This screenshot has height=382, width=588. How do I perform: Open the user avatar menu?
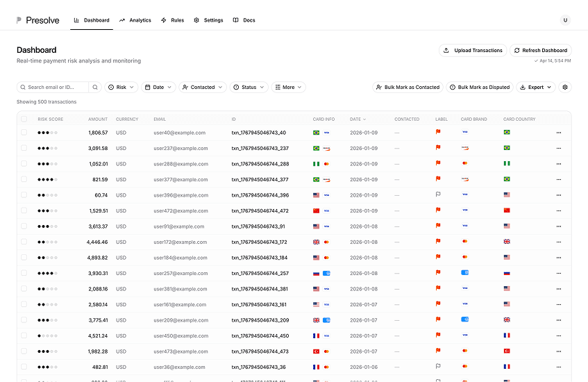click(x=565, y=20)
